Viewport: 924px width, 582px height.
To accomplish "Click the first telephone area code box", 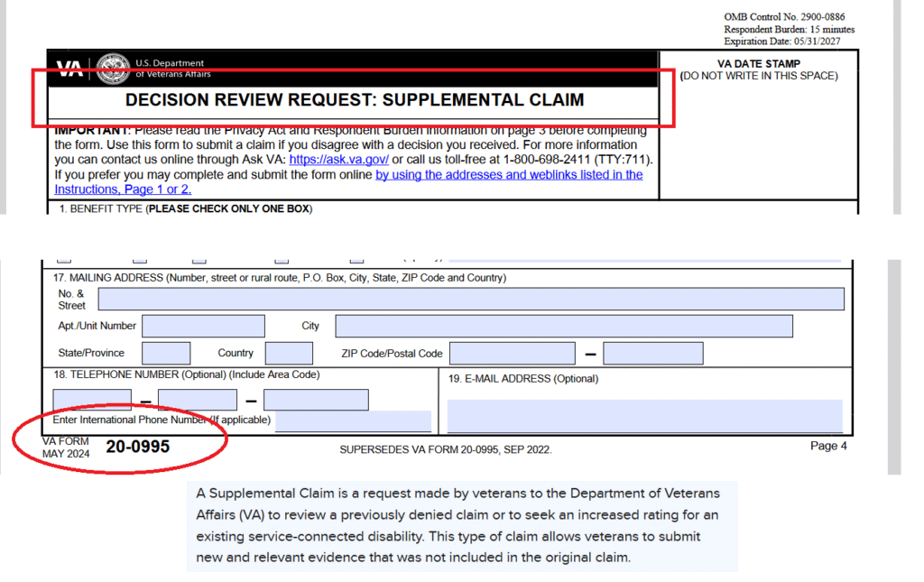I will (92, 399).
